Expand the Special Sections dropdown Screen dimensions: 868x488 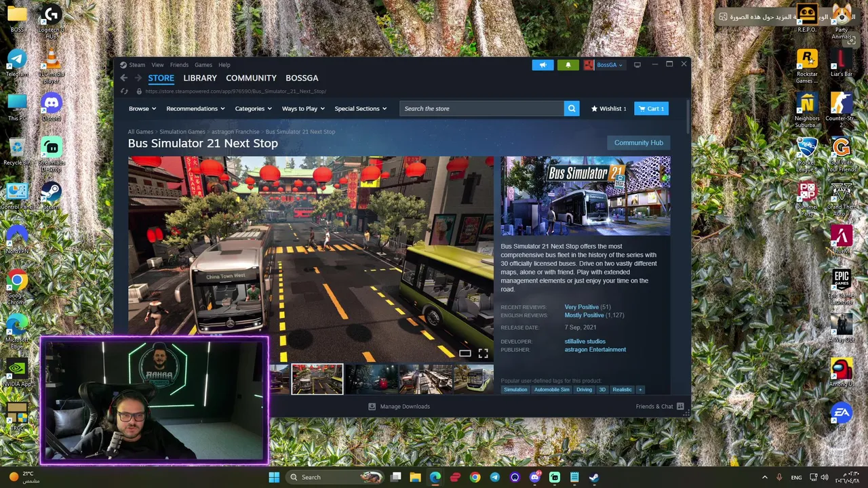point(360,108)
